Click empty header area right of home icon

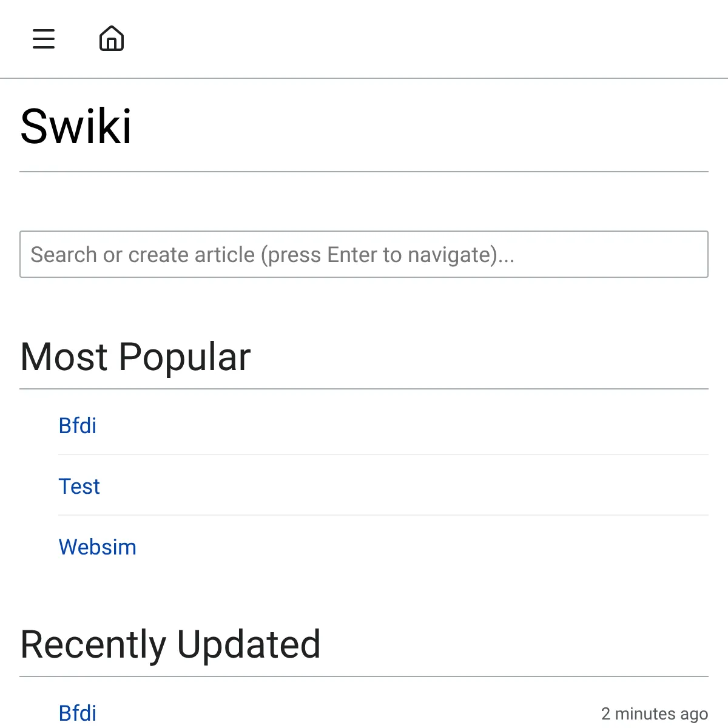click(x=425, y=39)
